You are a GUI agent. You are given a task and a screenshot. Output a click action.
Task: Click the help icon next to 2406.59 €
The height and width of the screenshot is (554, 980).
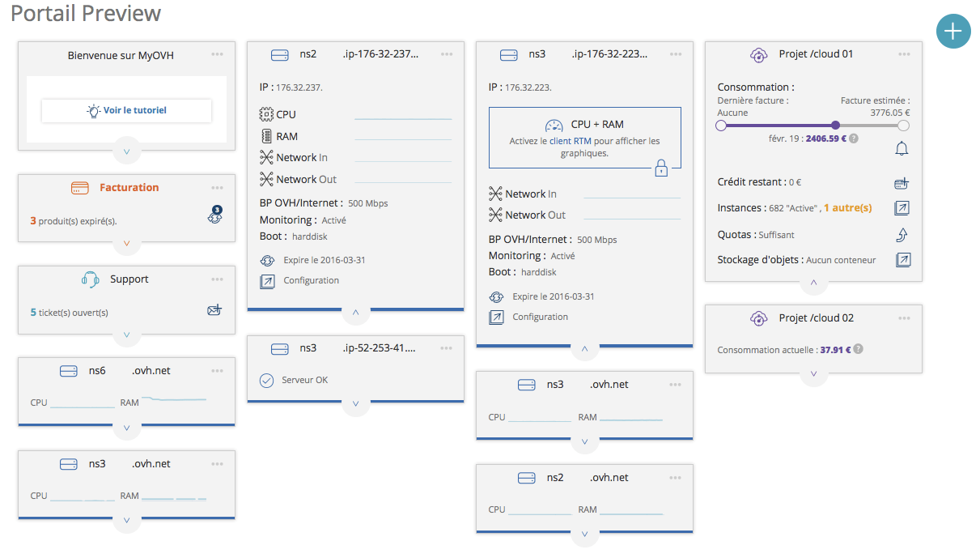point(854,138)
